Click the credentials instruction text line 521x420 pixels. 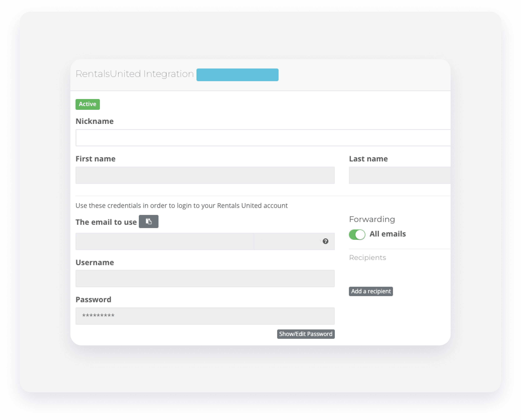point(181,206)
